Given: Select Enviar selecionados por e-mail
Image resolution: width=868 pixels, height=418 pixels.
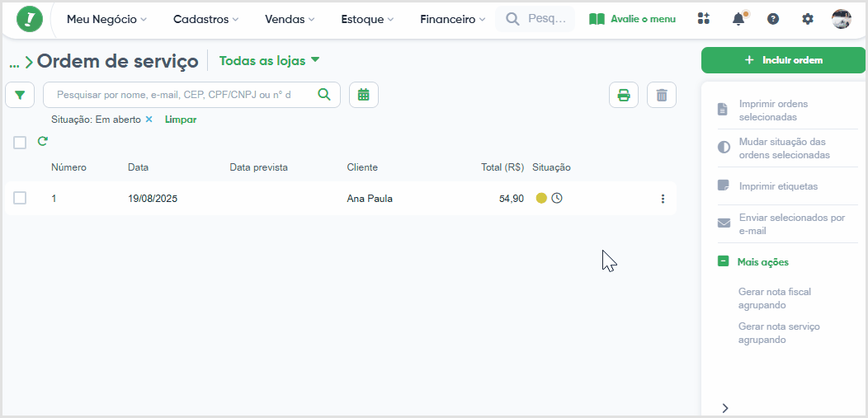Looking at the screenshot, I should [x=792, y=224].
